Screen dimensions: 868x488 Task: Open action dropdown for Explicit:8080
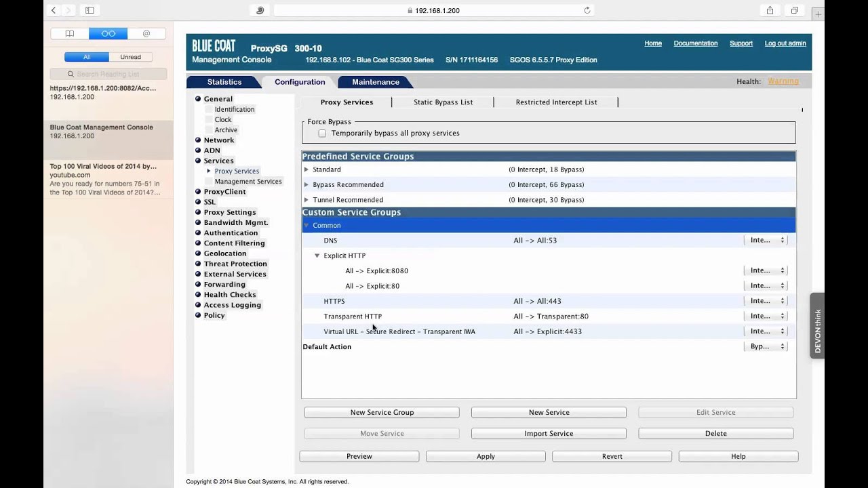[766, 270]
